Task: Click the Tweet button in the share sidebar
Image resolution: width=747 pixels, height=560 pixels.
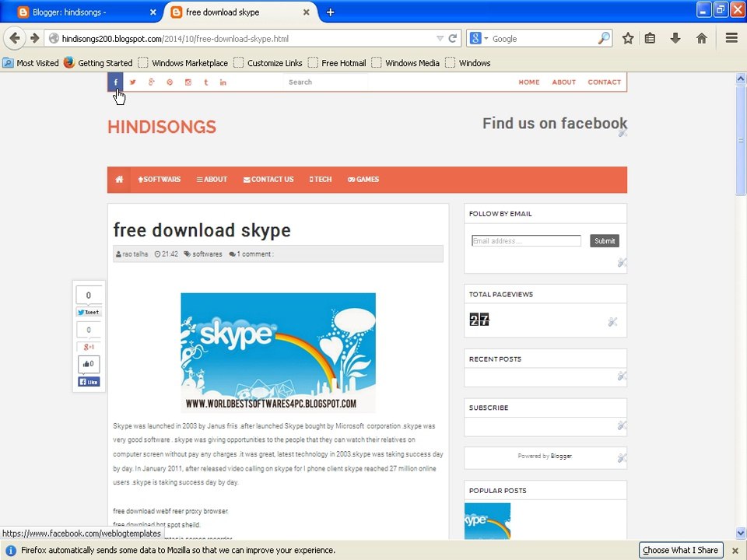Action: pyautogui.click(x=89, y=313)
